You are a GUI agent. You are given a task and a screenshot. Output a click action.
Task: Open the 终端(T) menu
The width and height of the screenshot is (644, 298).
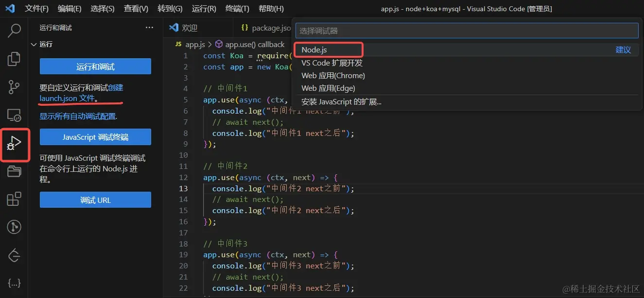(238, 9)
